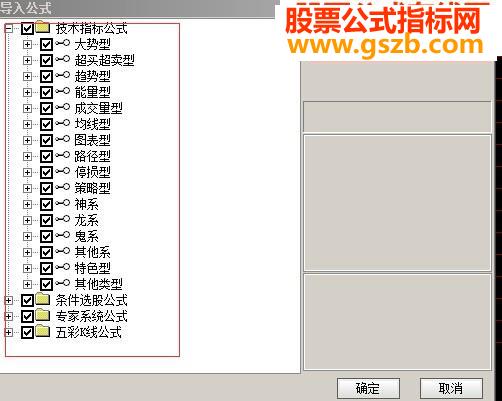Uncheck the 条件选股公式 checkbox
502x401 pixels.
[27, 301]
